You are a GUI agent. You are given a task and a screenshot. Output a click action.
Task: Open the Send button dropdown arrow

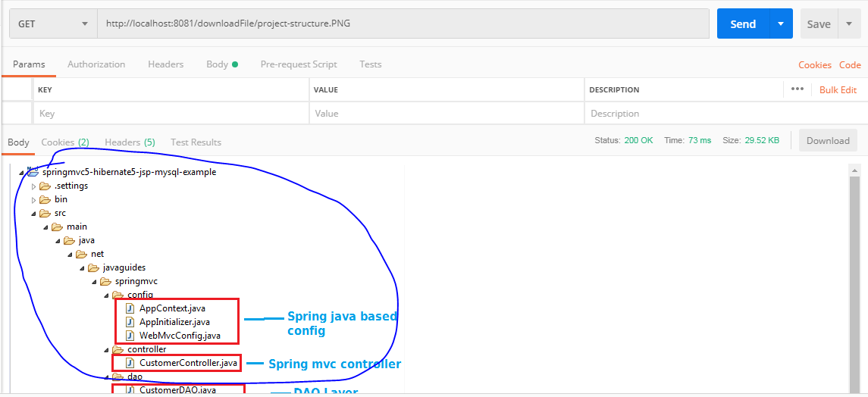pyautogui.click(x=781, y=23)
